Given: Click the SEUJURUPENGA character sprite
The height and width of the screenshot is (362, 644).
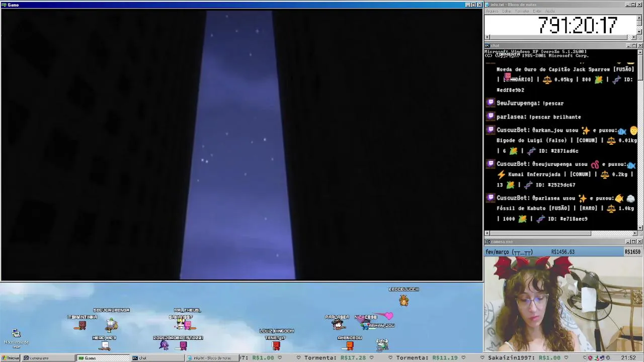Looking at the screenshot, I should tap(111, 325).
